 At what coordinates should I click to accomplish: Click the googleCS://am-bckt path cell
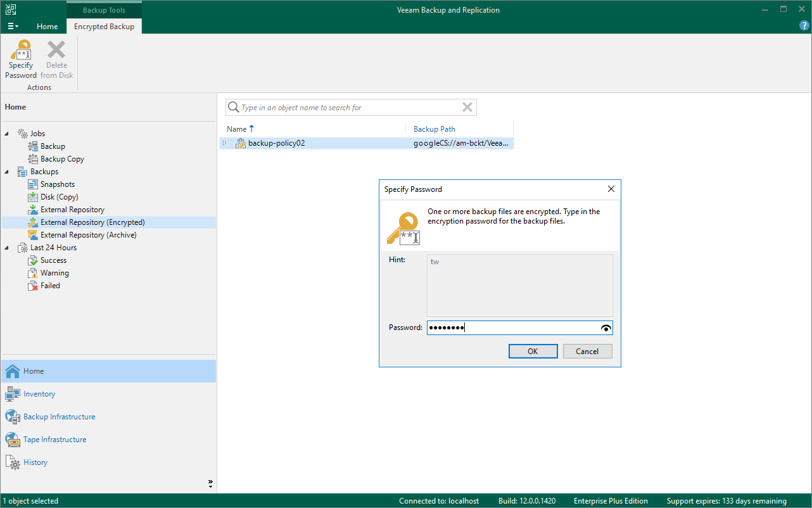point(460,143)
